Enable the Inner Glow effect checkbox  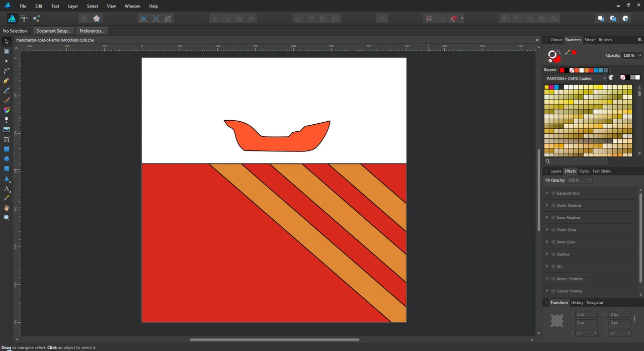[553, 242]
